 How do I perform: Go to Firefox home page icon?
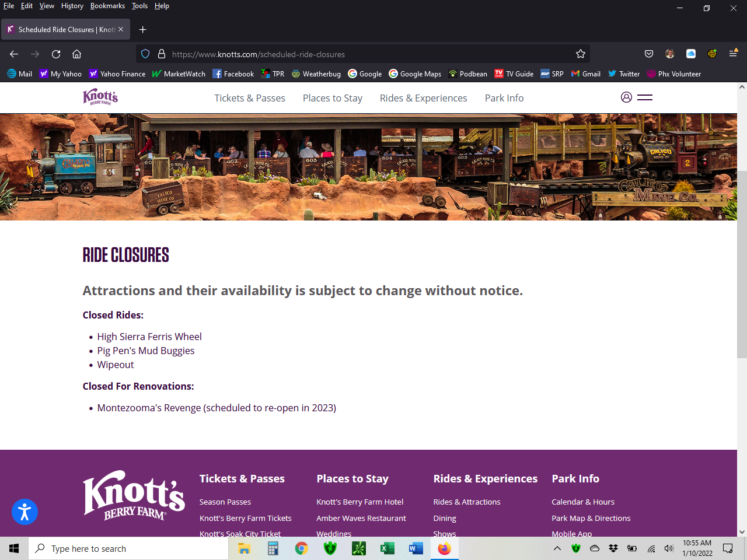click(x=76, y=54)
